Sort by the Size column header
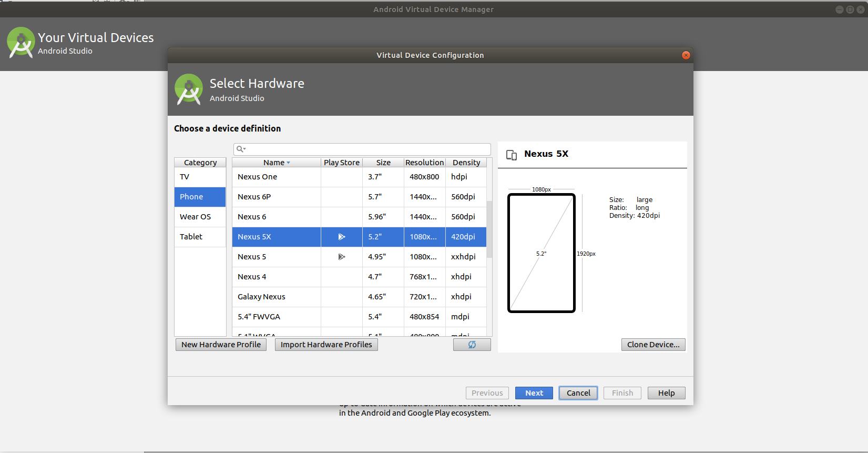Image resolution: width=868 pixels, height=453 pixels. (383, 163)
